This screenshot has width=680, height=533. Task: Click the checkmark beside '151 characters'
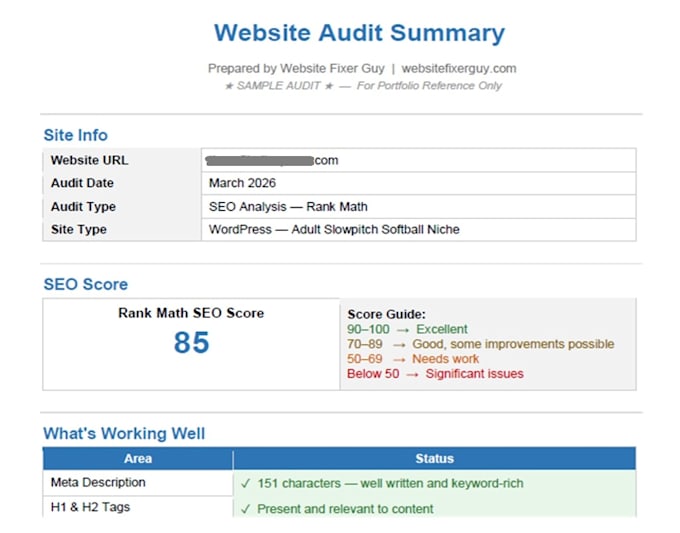[x=246, y=484]
